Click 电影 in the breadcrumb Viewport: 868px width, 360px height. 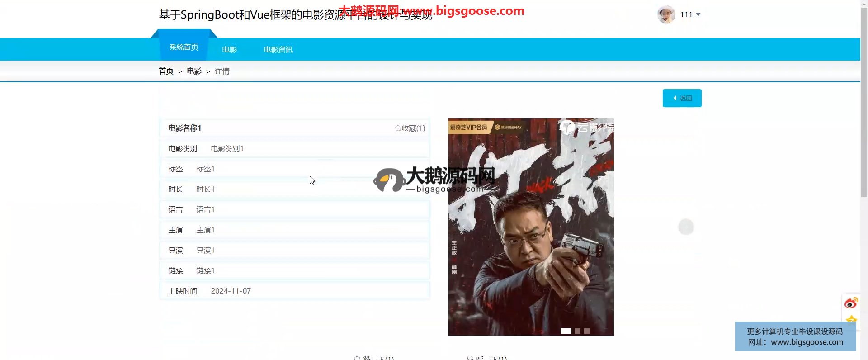194,71
